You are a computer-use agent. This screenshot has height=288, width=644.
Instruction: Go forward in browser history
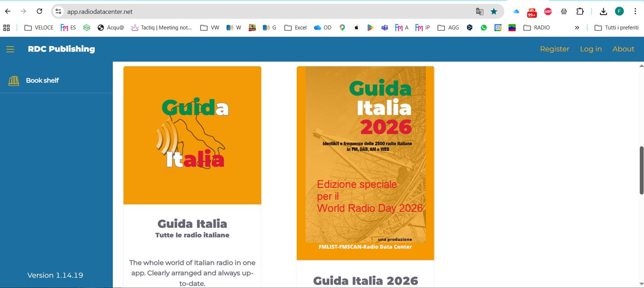pyautogui.click(x=23, y=11)
